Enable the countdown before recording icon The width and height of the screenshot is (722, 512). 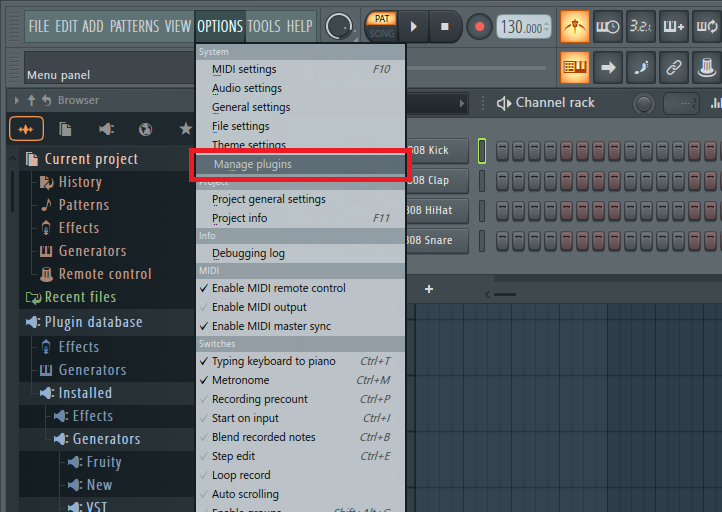coord(641,27)
